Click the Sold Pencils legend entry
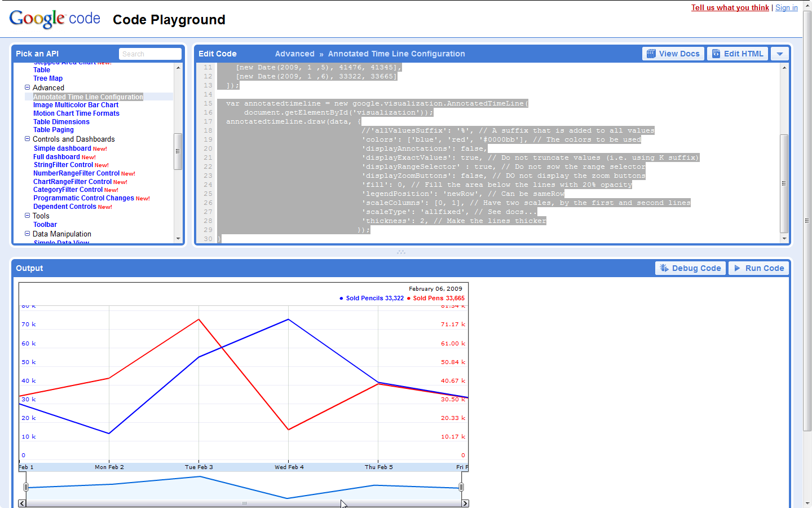Image resolution: width=812 pixels, height=508 pixels. (372, 298)
